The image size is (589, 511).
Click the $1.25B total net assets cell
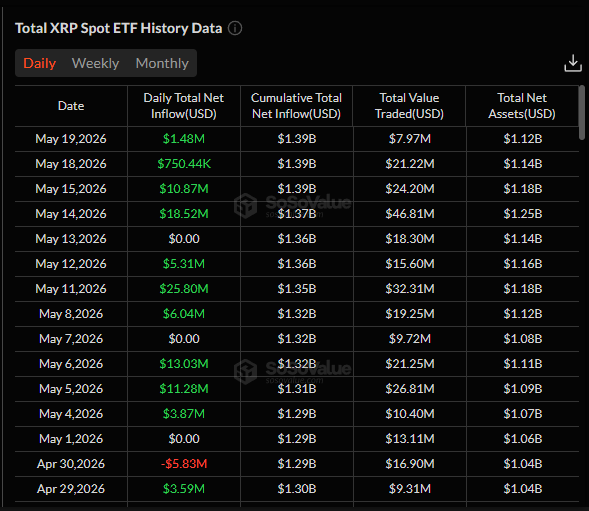523,214
